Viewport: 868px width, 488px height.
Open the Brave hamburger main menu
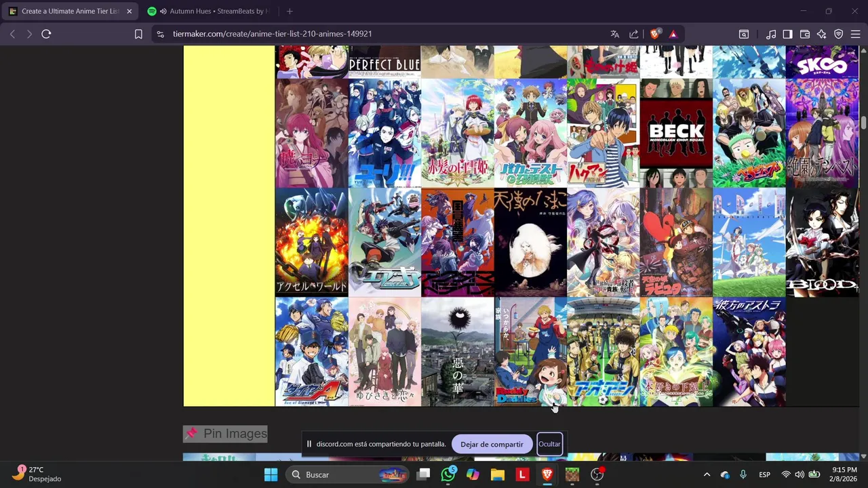click(x=856, y=34)
